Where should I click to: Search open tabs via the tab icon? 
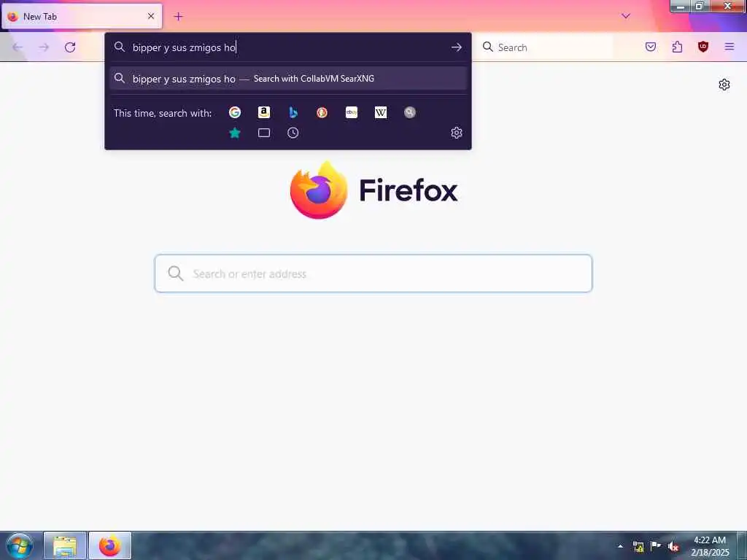point(264,133)
